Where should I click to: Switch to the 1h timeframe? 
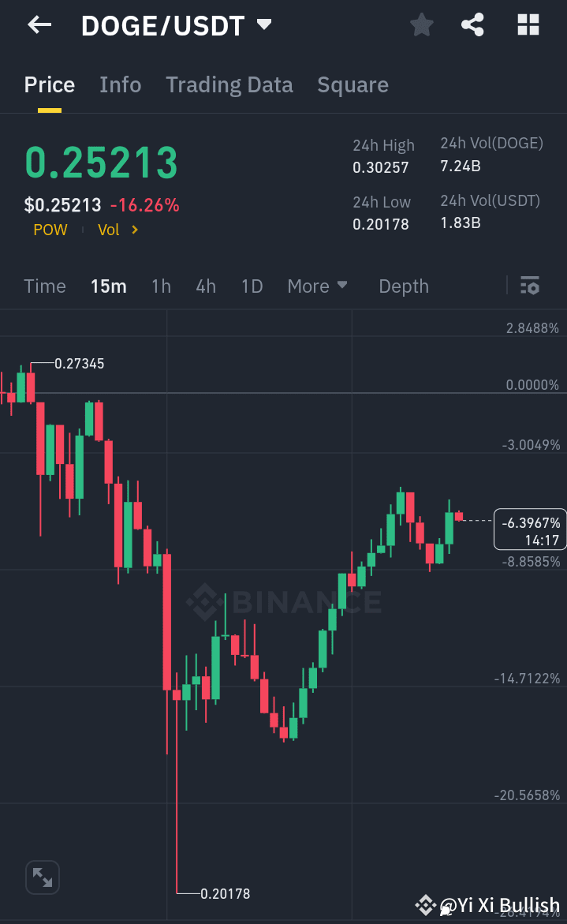tap(161, 286)
